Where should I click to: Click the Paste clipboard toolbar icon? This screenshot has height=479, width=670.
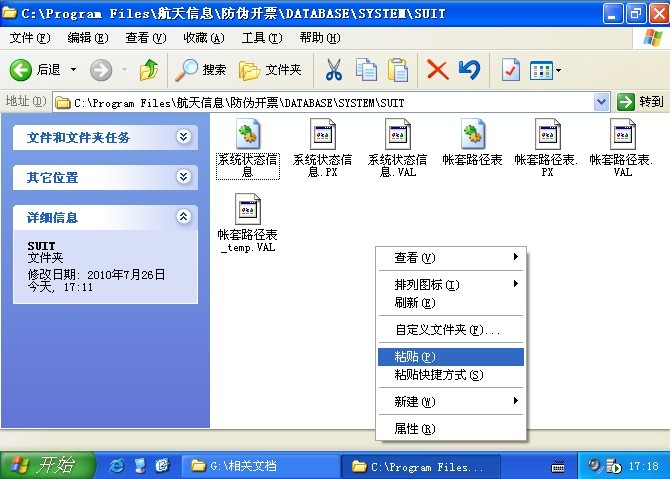point(398,70)
